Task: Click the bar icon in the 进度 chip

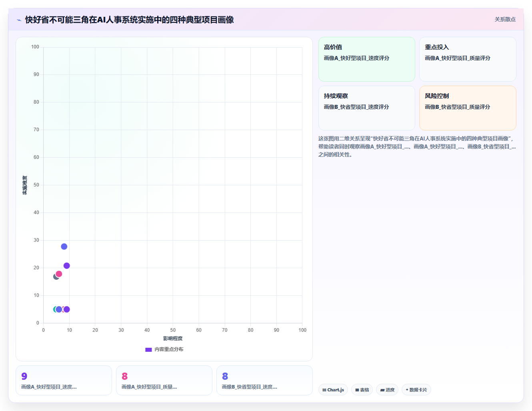Action: click(x=382, y=390)
